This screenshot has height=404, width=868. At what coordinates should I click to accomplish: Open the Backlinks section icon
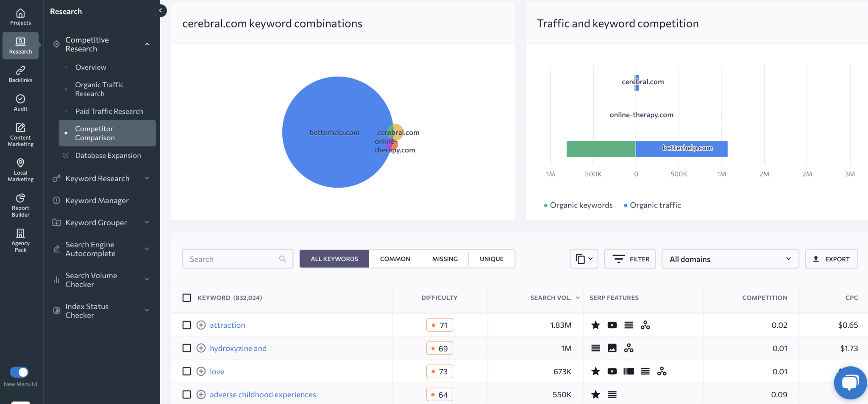point(20,74)
